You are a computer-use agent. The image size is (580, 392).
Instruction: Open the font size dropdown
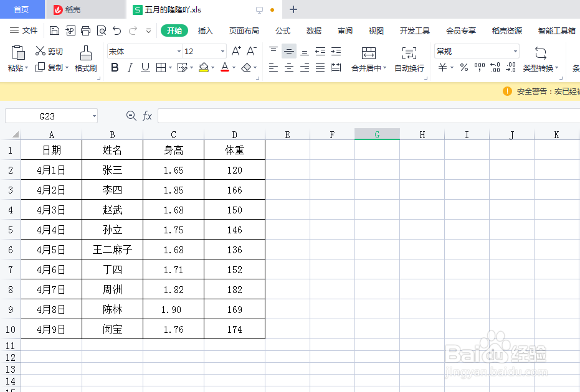coord(222,52)
